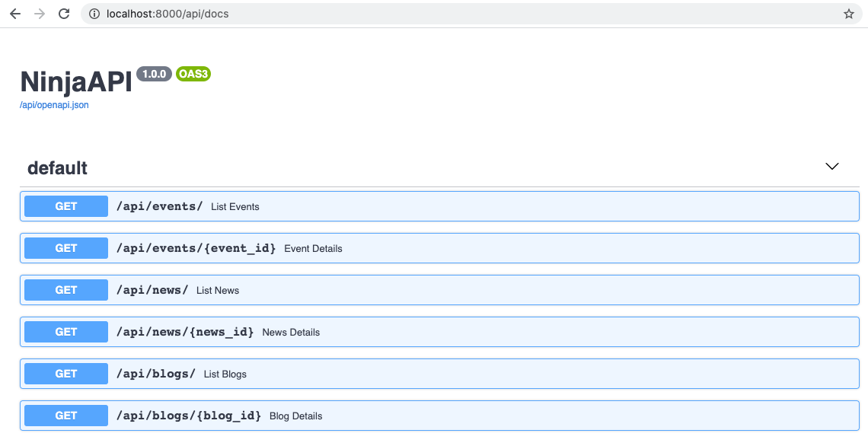Image resolution: width=868 pixels, height=446 pixels.
Task: Expand the News Details endpoint row
Action: (457, 332)
